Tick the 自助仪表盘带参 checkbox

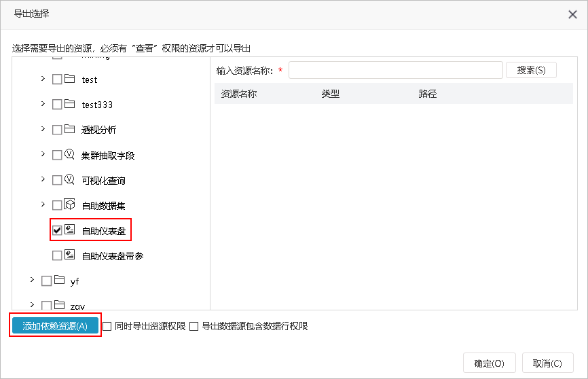(57, 255)
